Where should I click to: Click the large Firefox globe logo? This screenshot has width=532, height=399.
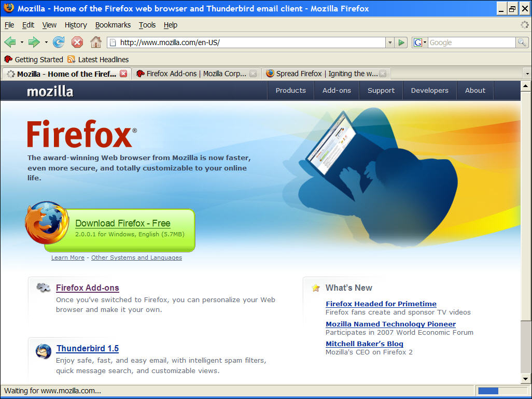click(x=47, y=223)
